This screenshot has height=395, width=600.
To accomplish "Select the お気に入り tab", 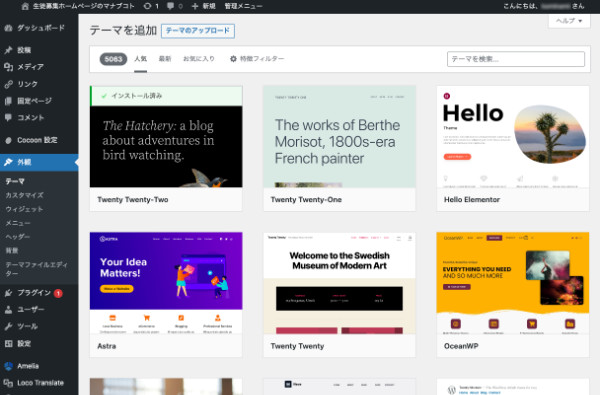I will (x=199, y=59).
